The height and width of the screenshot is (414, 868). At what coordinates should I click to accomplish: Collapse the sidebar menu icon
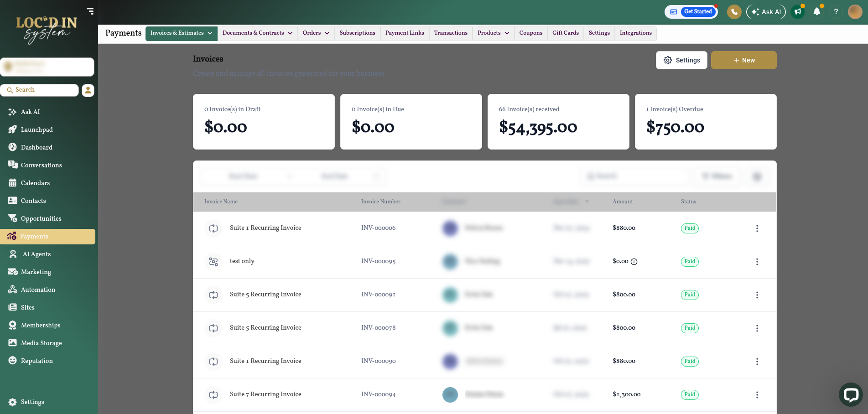[90, 11]
